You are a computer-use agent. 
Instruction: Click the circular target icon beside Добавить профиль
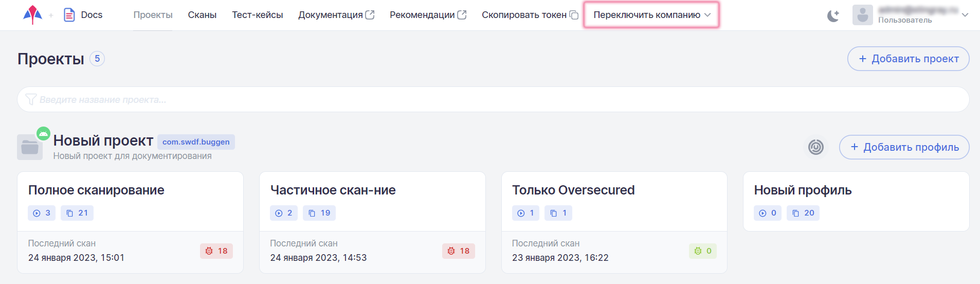815,147
